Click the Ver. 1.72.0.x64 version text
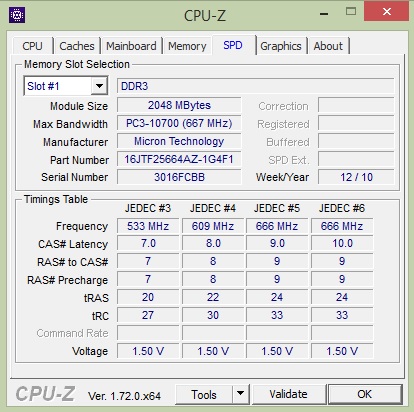The width and height of the screenshot is (414, 412). point(124,396)
